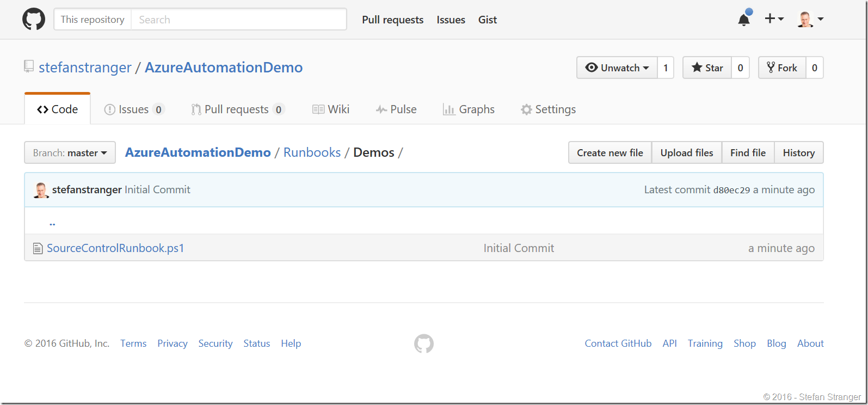Click Upload files button
868x405 pixels.
(687, 152)
